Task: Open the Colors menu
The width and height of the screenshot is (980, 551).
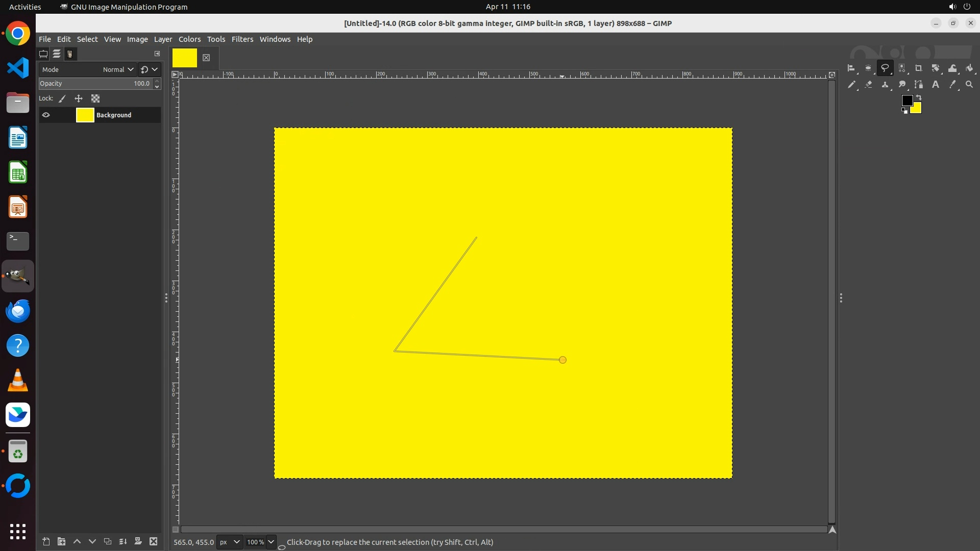Action: 189,39
